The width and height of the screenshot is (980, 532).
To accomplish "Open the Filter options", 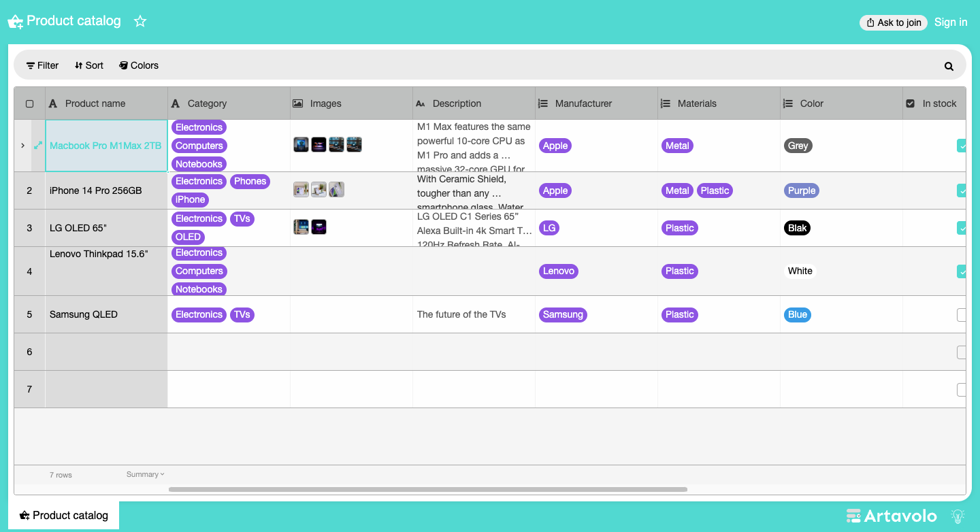I will [42, 65].
